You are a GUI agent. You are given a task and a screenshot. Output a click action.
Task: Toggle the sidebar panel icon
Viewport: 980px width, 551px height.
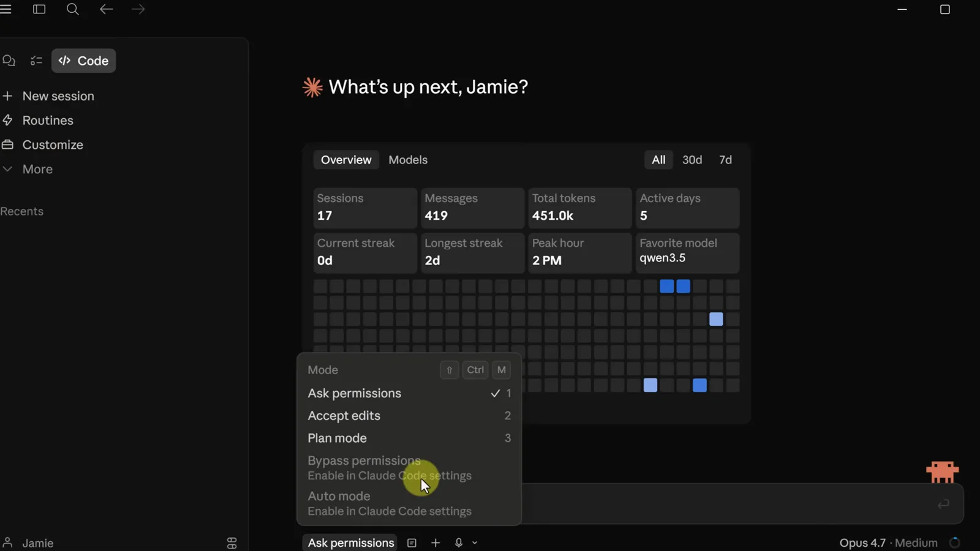[39, 9]
